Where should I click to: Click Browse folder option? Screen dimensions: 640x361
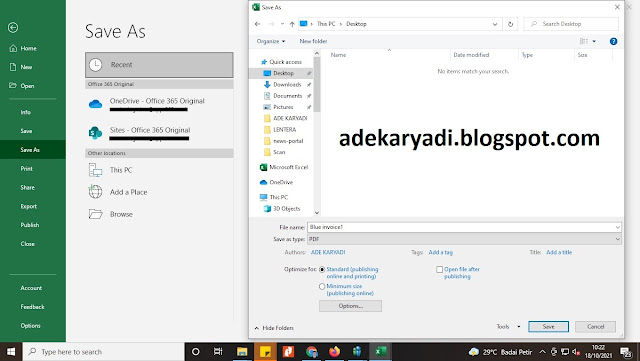click(159, 214)
